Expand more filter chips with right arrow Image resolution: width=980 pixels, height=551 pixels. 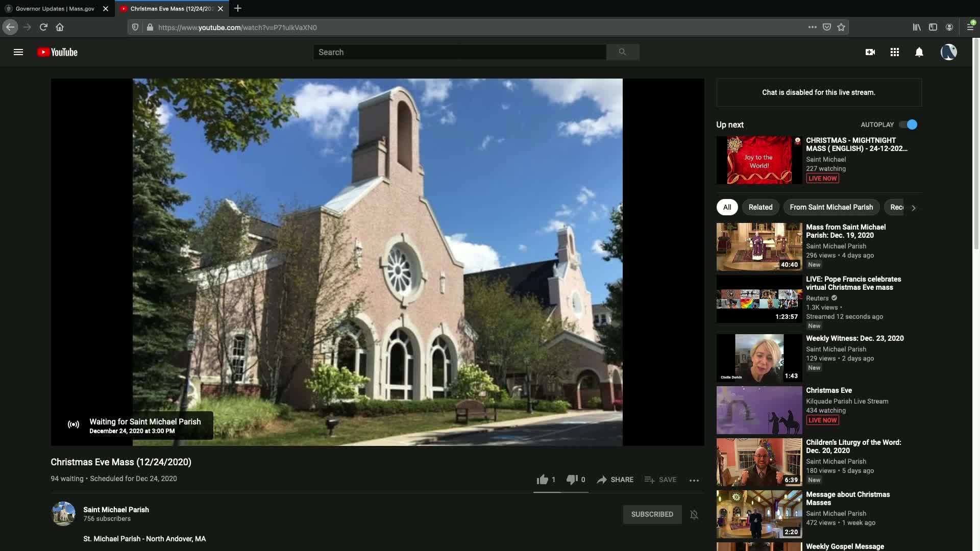click(914, 208)
